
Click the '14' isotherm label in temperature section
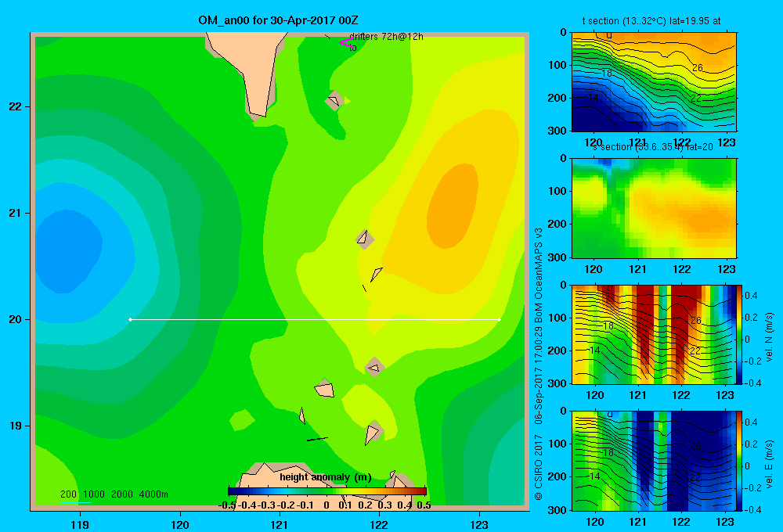point(593,98)
